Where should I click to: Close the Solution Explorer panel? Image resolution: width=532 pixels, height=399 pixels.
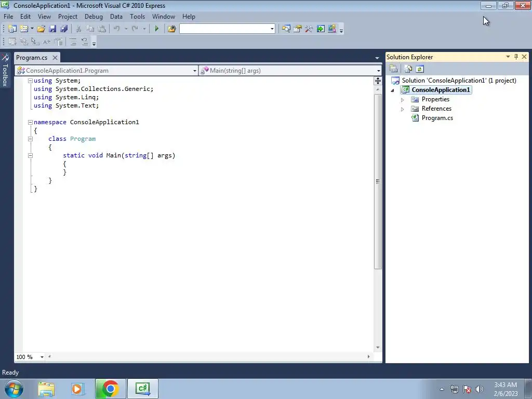[x=524, y=57]
